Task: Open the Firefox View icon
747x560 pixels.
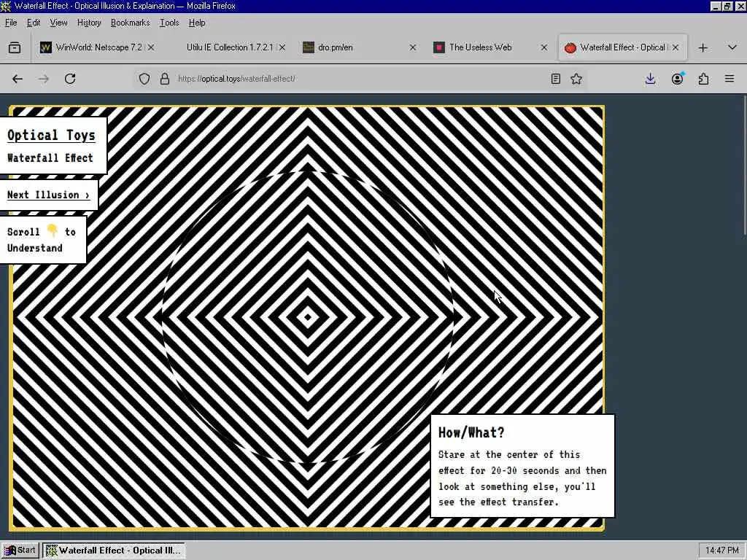Action: (15, 47)
